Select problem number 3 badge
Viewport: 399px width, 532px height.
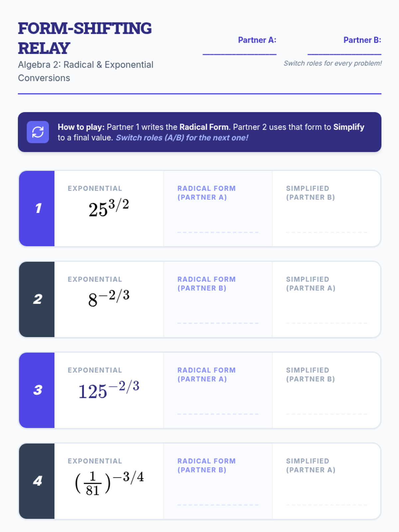tap(37, 390)
